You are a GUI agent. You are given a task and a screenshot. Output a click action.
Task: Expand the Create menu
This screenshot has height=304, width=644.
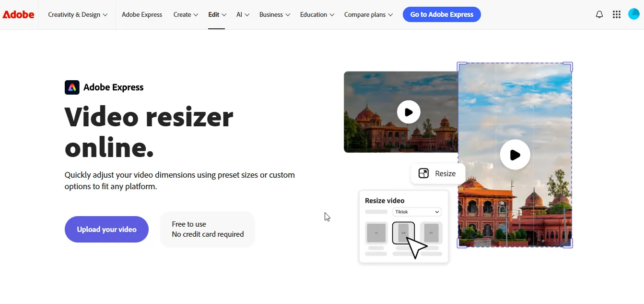(x=186, y=14)
